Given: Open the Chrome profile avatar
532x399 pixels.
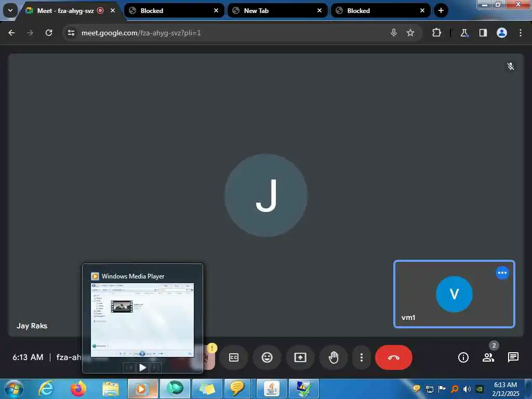Looking at the screenshot, I should [x=502, y=33].
